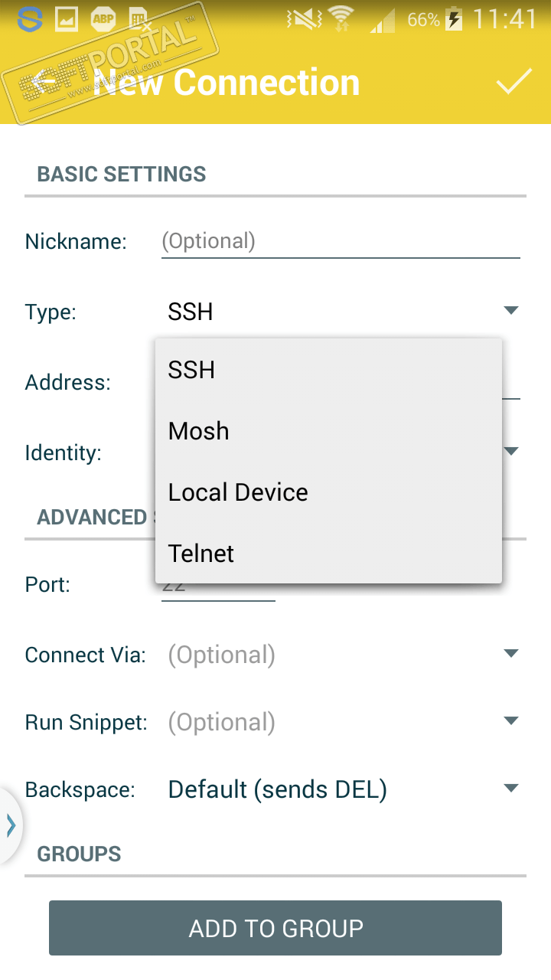Focus the Nickname input field
This screenshot has height=980, width=551.
340,242
